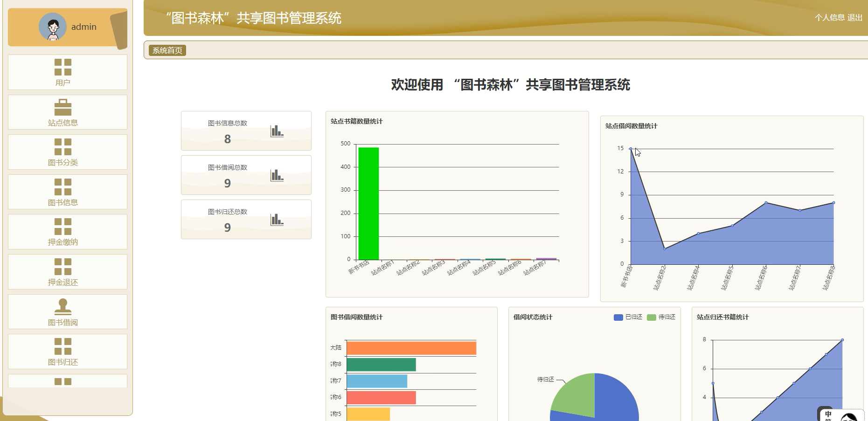Screen dimensions: 868x421
Task: Click the admin avatar image
Action: pos(52,27)
